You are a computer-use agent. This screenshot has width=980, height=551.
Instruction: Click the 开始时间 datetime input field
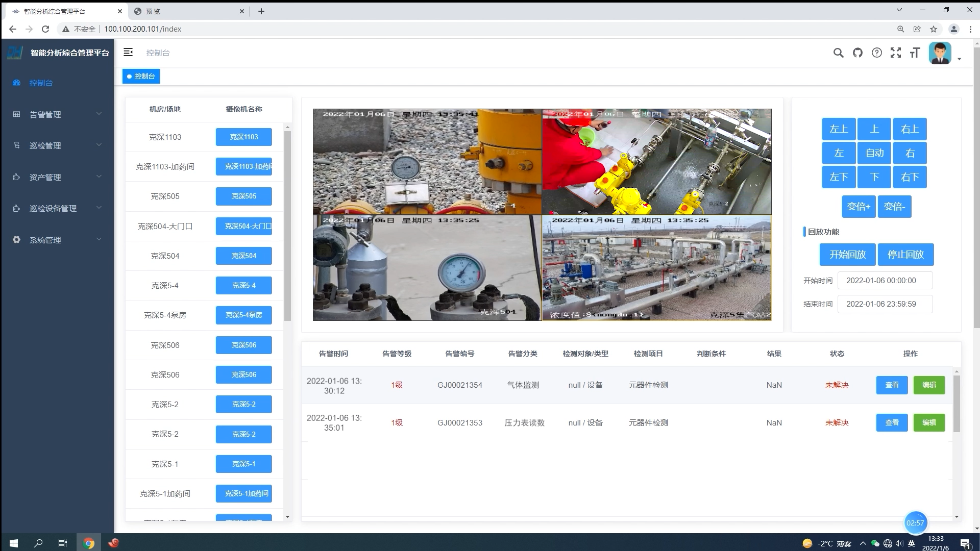(885, 281)
